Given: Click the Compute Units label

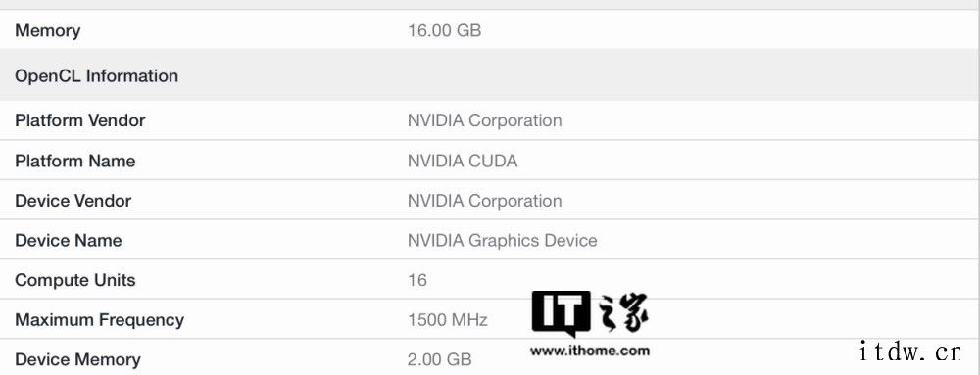Looking at the screenshot, I should 75,280.
